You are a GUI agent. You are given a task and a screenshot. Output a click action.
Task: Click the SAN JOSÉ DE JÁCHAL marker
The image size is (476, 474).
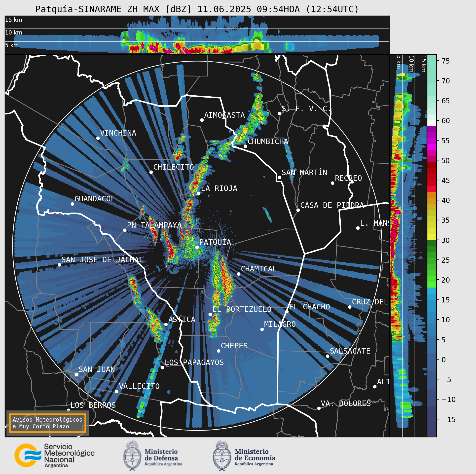(59, 265)
